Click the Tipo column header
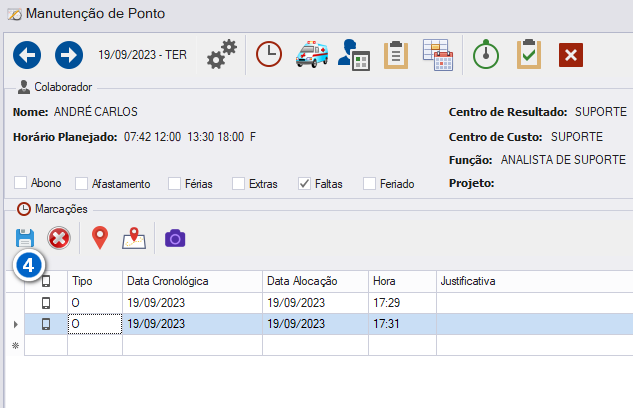This screenshot has width=633, height=408. [95, 281]
